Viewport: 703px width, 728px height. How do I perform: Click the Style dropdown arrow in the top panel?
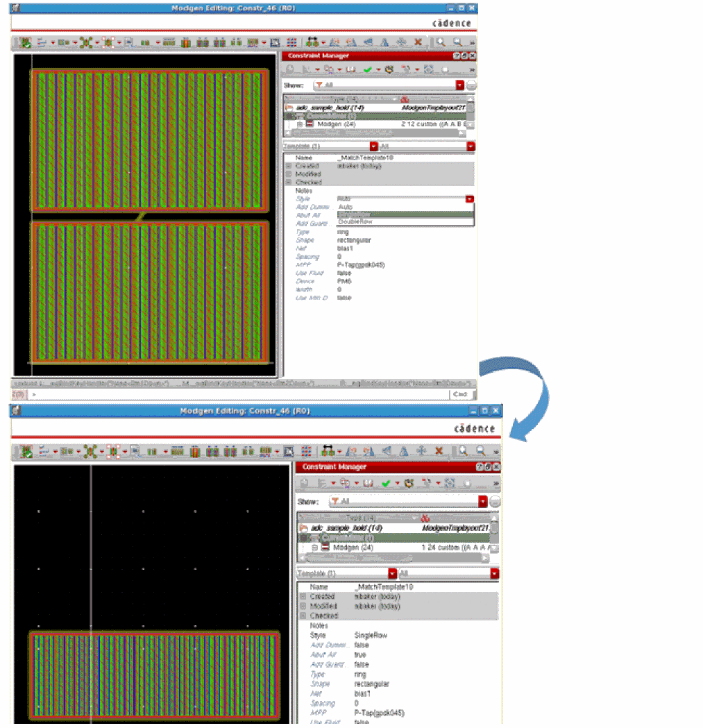coord(470,198)
